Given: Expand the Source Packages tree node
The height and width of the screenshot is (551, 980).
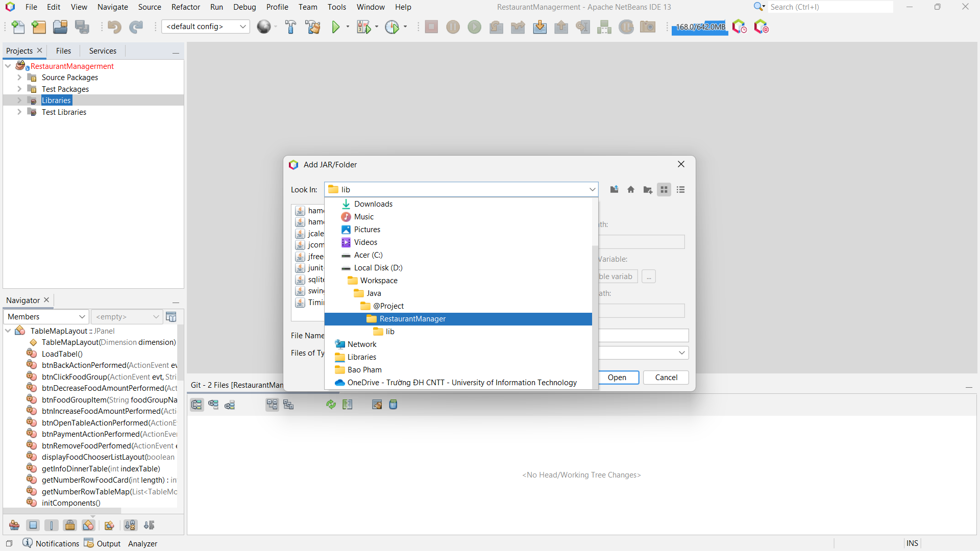Looking at the screenshot, I should tap(19, 78).
